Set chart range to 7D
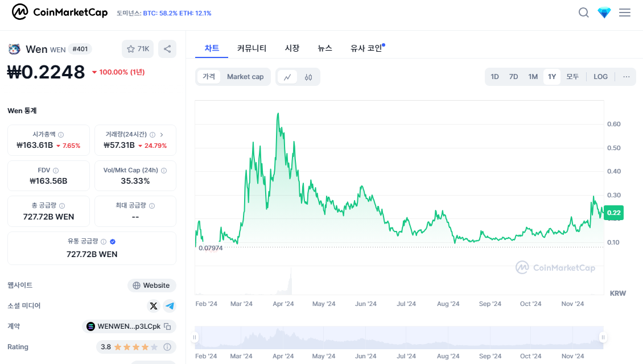Screen dimensions: 643x364 (513, 77)
